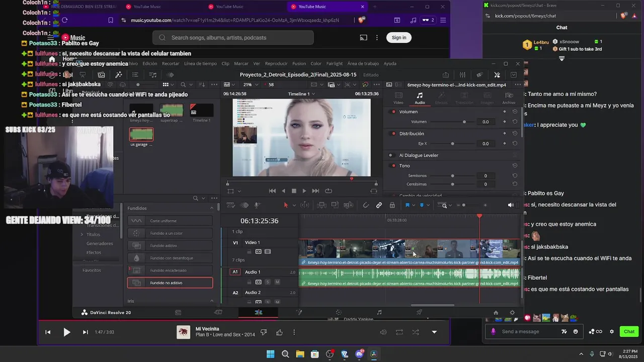Toggle timeline snapping magnet icon
Screen dimensions: 644x362
point(366,205)
